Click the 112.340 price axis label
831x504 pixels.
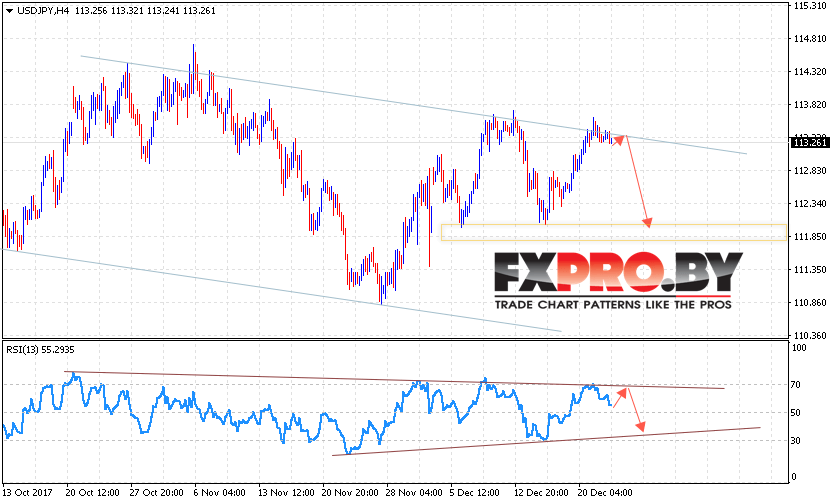(810, 204)
